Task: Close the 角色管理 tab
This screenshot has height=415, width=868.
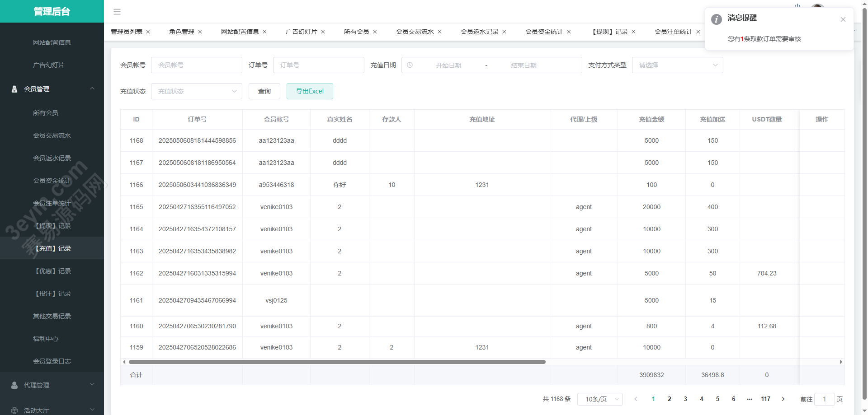Action: point(200,32)
